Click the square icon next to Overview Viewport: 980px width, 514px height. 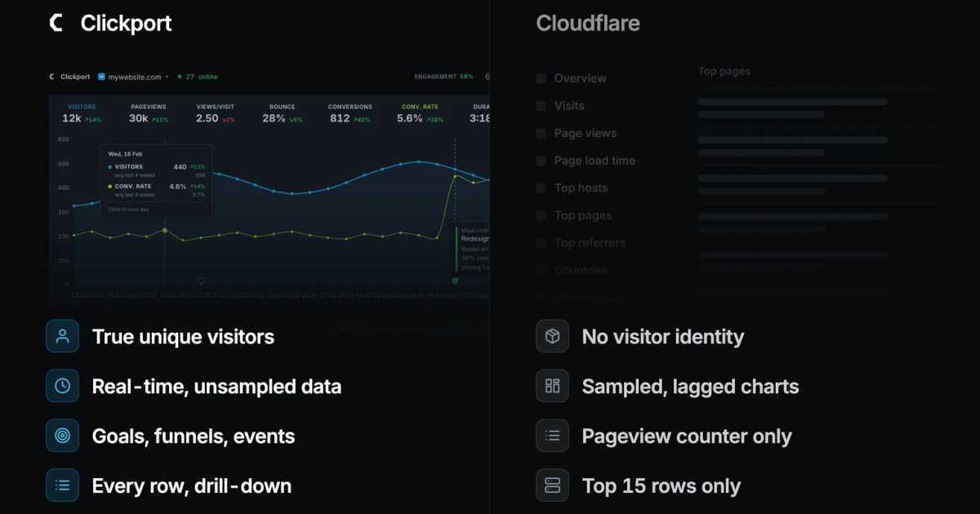pyautogui.click(x=541, y=78)
